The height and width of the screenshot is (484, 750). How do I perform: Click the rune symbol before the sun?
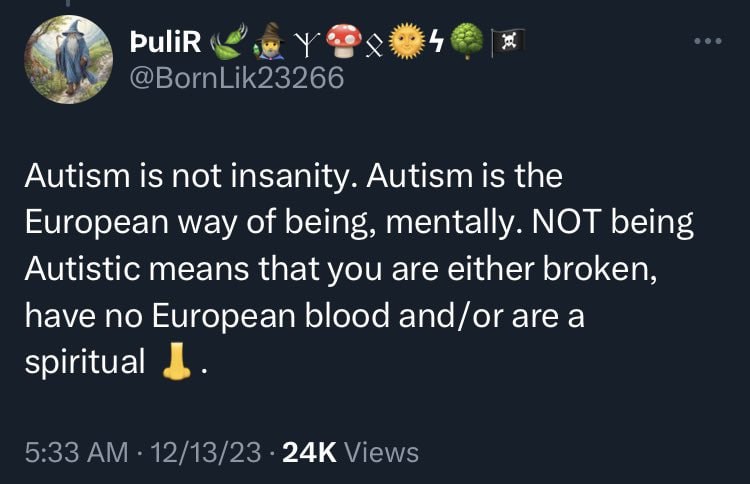375,43
